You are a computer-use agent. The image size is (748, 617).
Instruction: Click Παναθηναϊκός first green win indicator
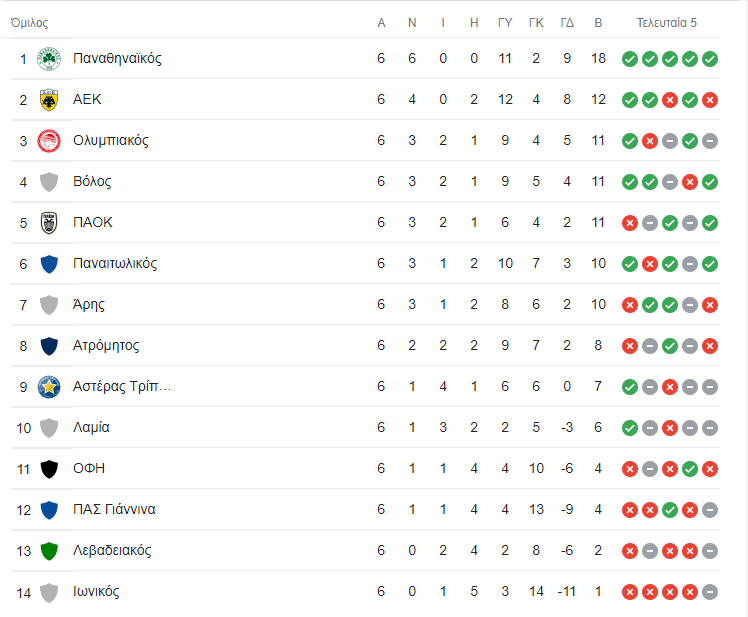click(630, 59)
